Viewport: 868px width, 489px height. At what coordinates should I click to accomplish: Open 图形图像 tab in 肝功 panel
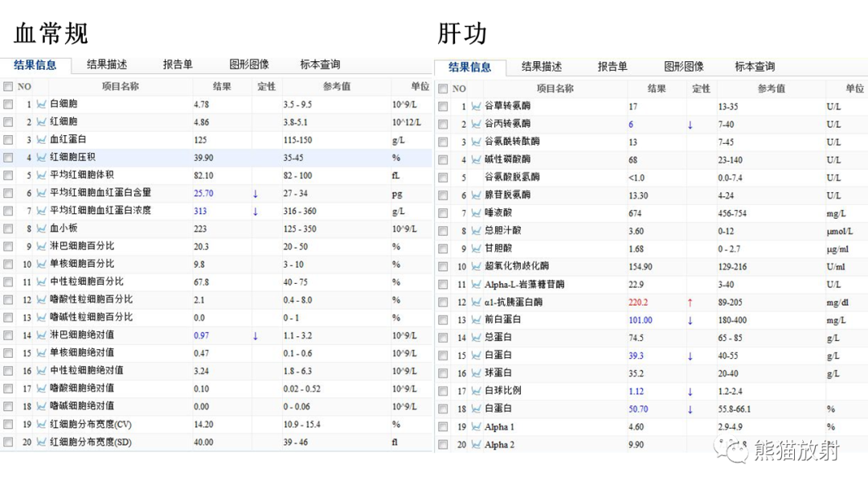684,67
